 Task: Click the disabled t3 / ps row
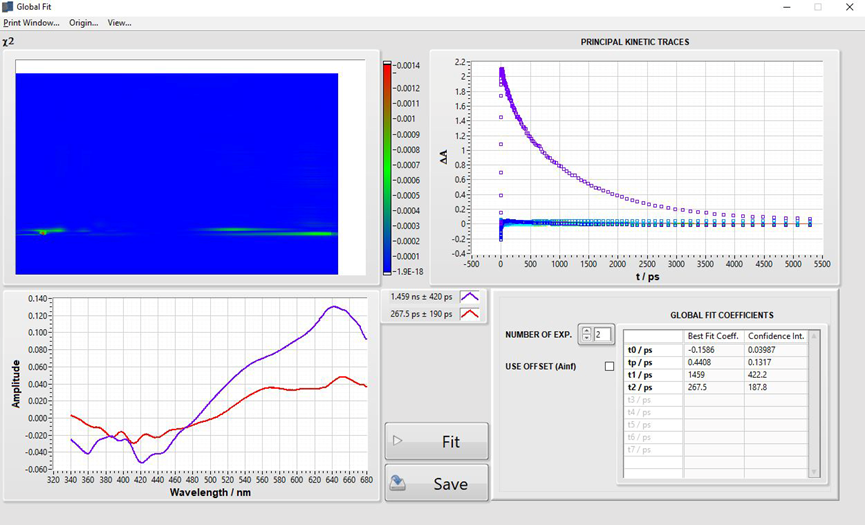tap(653, 400)
